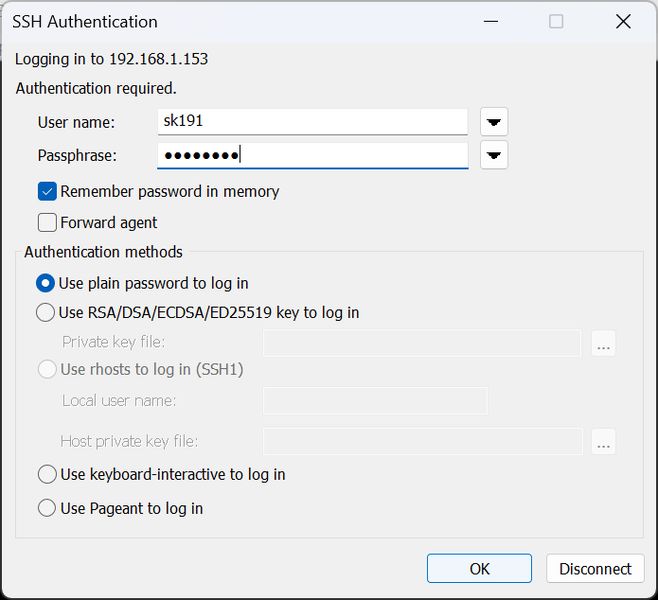Browse for Private key file with ellipsis button

coord(603,343)
